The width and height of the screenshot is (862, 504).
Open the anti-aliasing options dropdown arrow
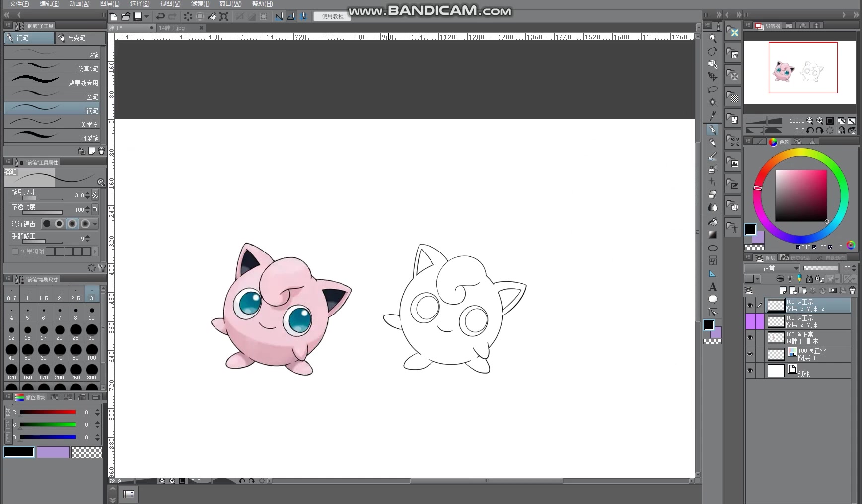pyautogui.click(x=95, y=224)
